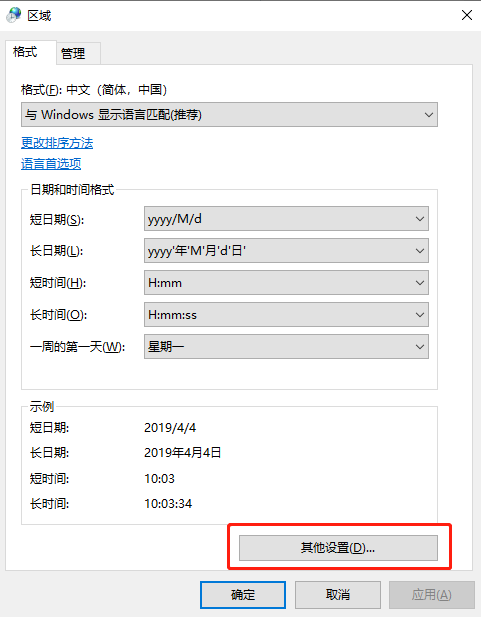Click the 一周的第一天(W): label
Screen dimensions: 481x617
coord(78,347)
